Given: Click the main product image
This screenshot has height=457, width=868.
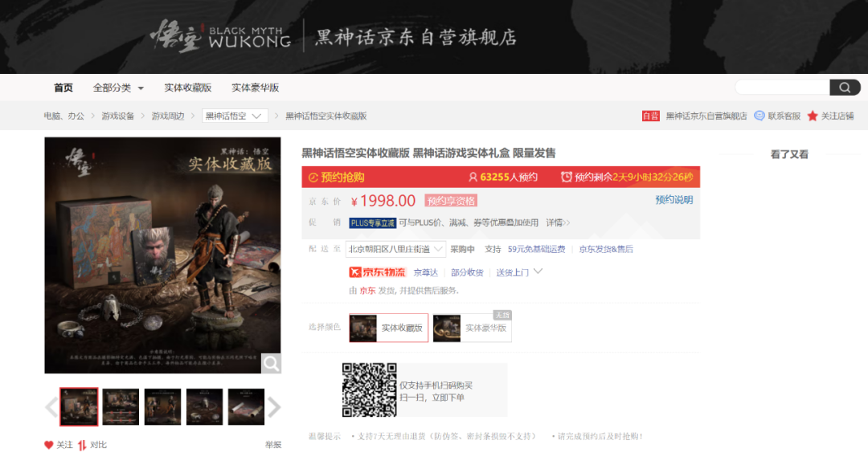Looking at the screenshot, I should click(162, 255).
